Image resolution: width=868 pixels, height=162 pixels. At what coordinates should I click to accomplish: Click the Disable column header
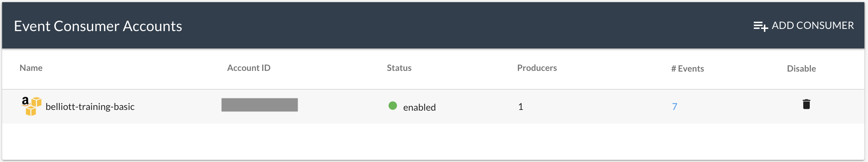coord(801,69)
